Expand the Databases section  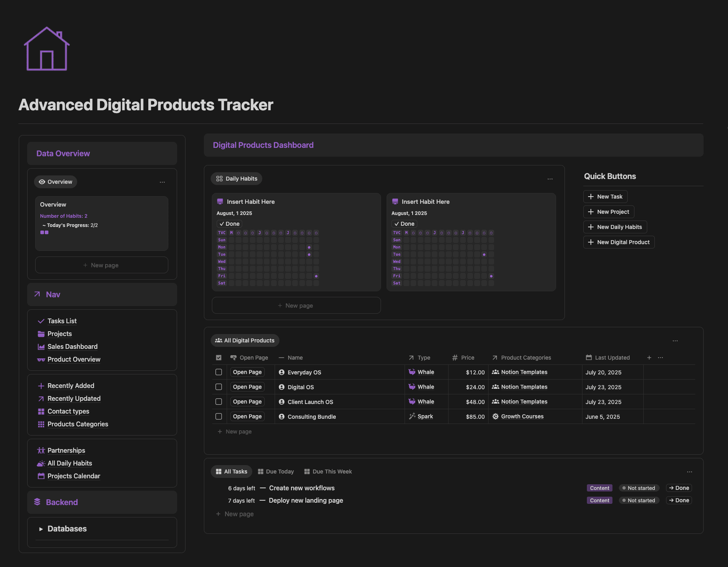[41, 529]
